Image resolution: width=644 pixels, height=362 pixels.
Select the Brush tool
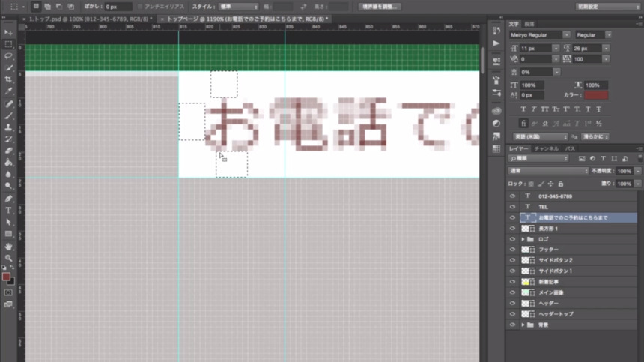click(x=8, y=115)
